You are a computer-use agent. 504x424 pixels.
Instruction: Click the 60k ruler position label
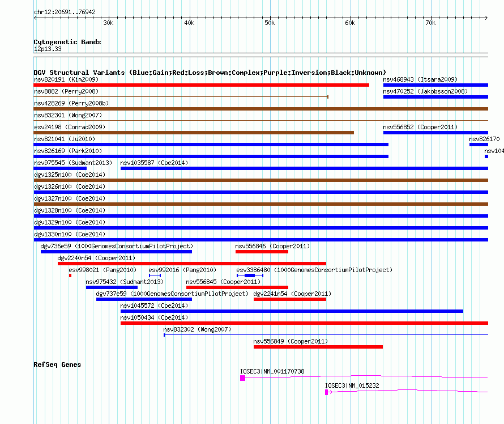point(350,23)
